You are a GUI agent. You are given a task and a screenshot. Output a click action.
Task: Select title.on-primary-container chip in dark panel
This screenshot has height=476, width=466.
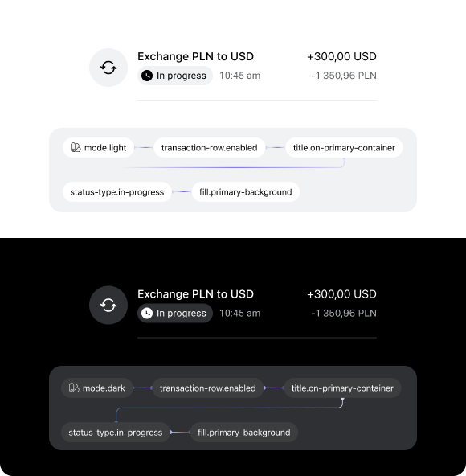coord(342,388)
